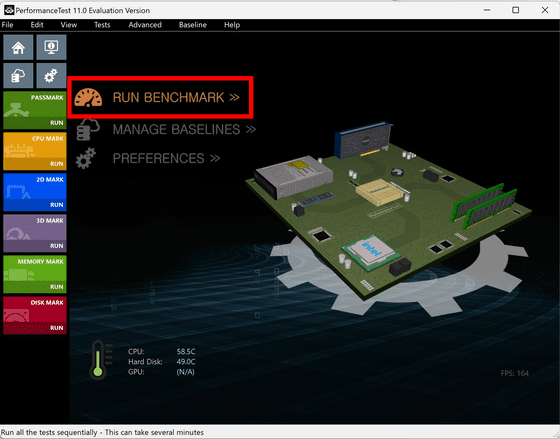Screen dimensions: 560x439
Task: Run the 2D Mark test tile
Action: [x=35, y=192]
